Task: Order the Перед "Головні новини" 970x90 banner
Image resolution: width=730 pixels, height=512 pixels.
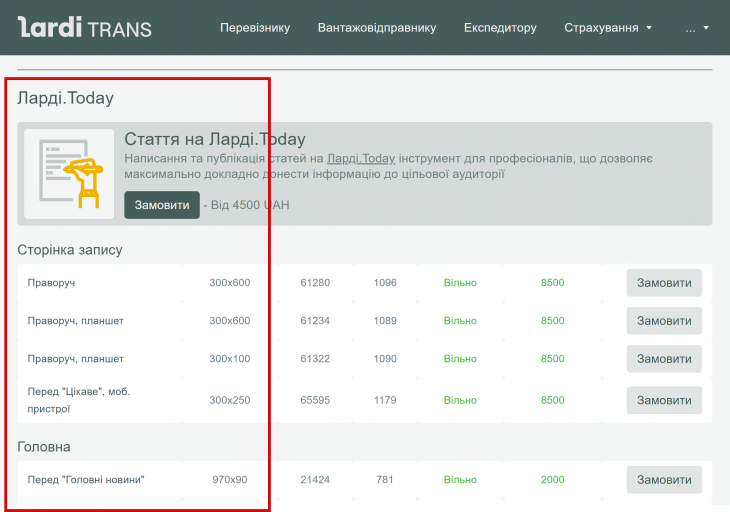Action: pos(664,479)
